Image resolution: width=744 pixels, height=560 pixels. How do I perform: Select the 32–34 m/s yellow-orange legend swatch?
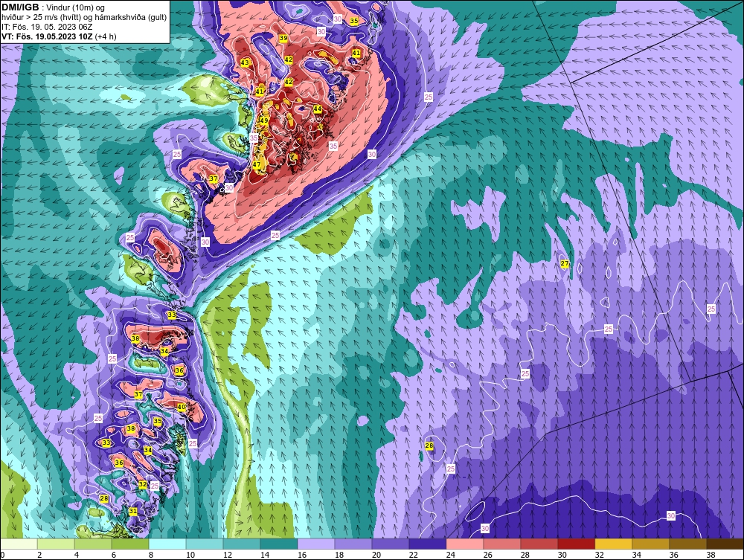(613, 544)
